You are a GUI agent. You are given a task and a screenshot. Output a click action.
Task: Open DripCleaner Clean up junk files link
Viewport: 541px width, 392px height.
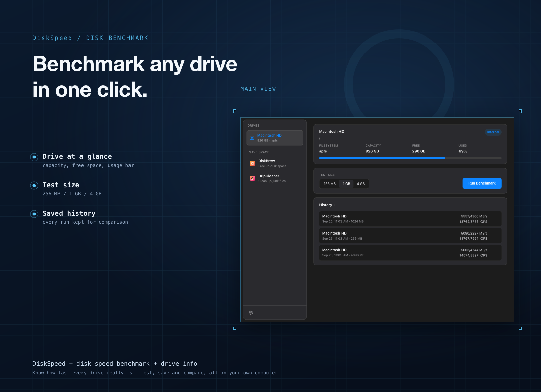(x=275, y=178)
